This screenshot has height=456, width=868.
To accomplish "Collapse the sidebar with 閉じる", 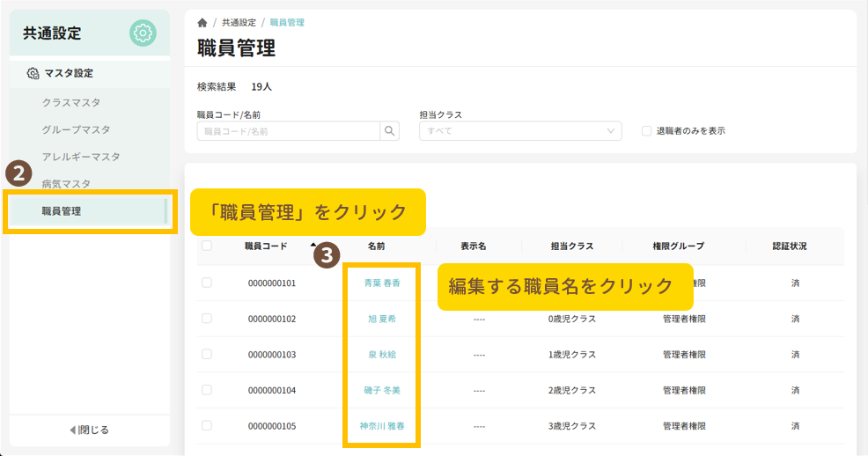I will pyautogui.click(x=90, y=430).
